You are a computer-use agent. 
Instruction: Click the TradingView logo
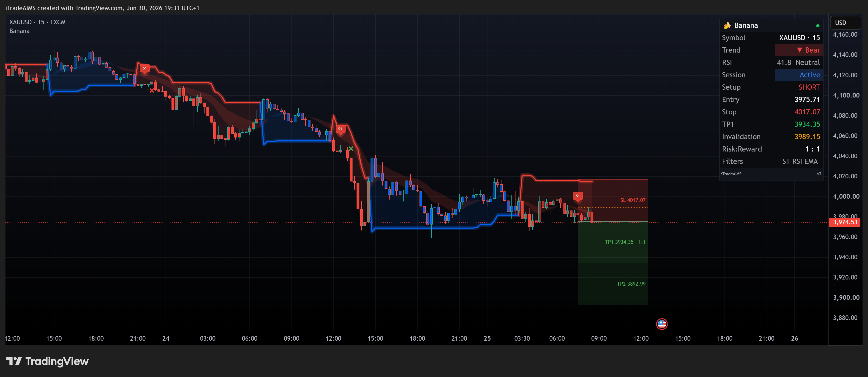click(x=47, y=361)
